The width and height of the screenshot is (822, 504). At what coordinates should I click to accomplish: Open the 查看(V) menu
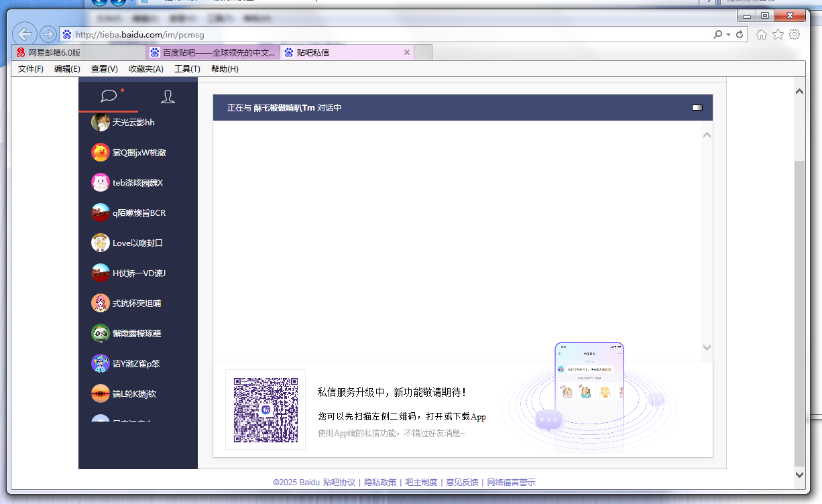point(105,69)
